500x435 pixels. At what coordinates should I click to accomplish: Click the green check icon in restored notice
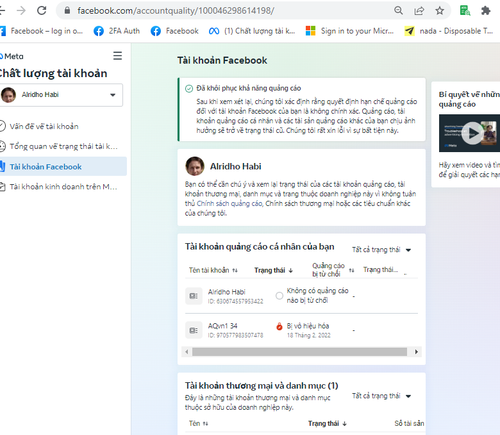coord(189,89)
